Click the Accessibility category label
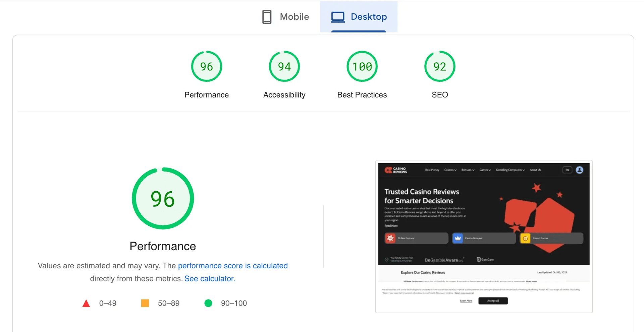 coord(284,95)
